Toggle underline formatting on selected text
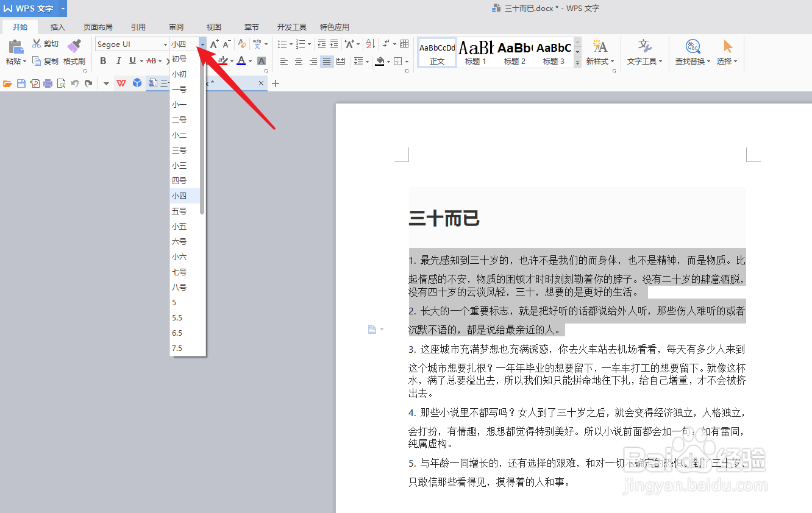This screenshot has height=513, width=812. coord(134,61)
